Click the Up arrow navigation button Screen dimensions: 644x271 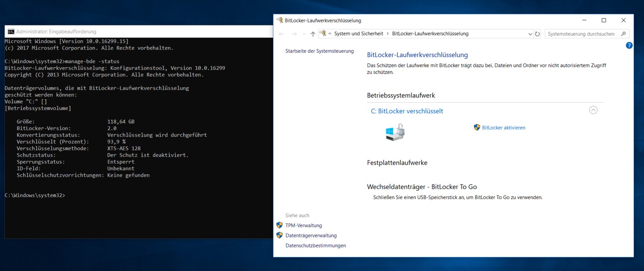[313, 34]
